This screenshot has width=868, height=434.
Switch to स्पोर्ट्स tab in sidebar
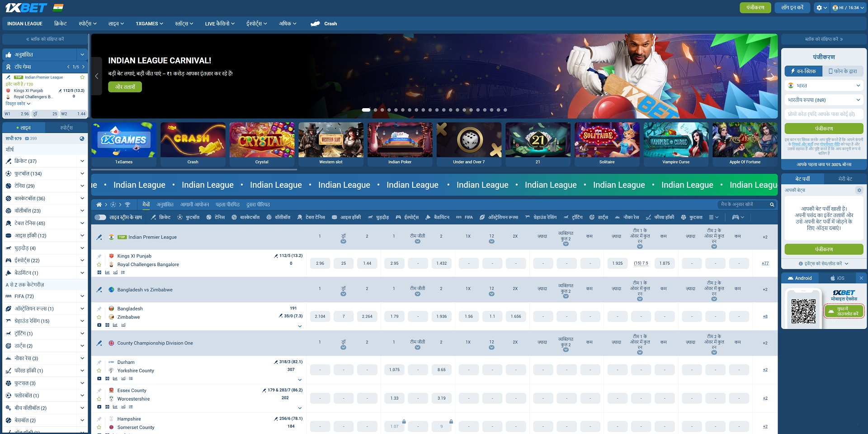point(66,128)
